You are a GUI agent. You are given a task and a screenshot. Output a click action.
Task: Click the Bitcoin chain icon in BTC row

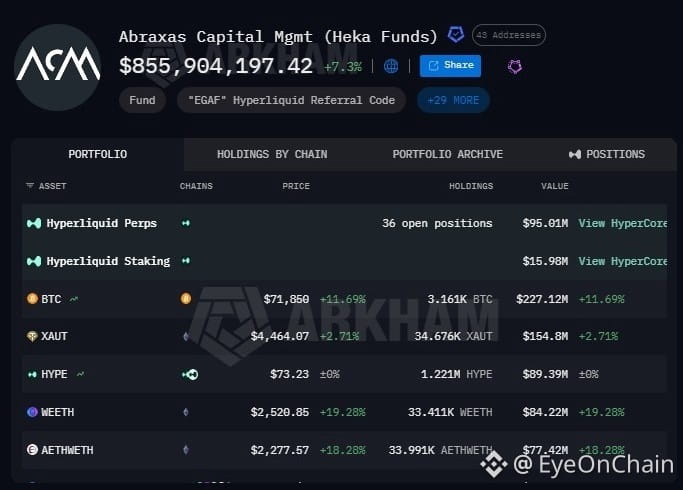click(186, 299)
